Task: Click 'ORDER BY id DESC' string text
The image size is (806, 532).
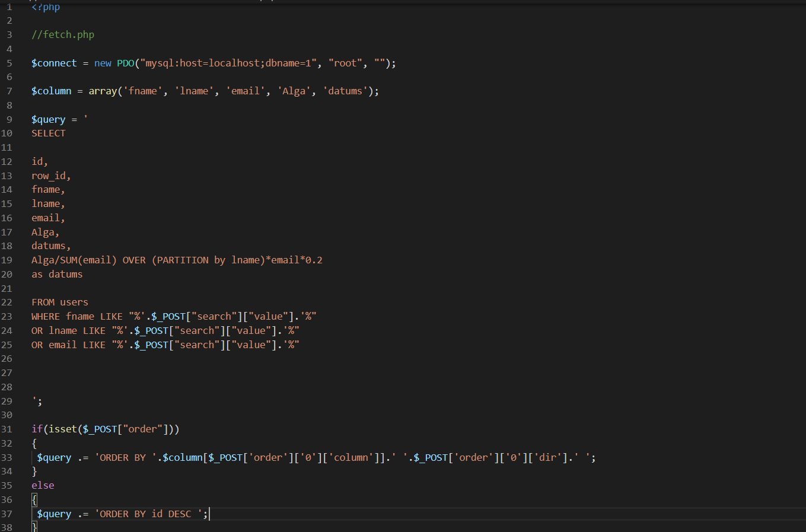Action: coord(145,514)
